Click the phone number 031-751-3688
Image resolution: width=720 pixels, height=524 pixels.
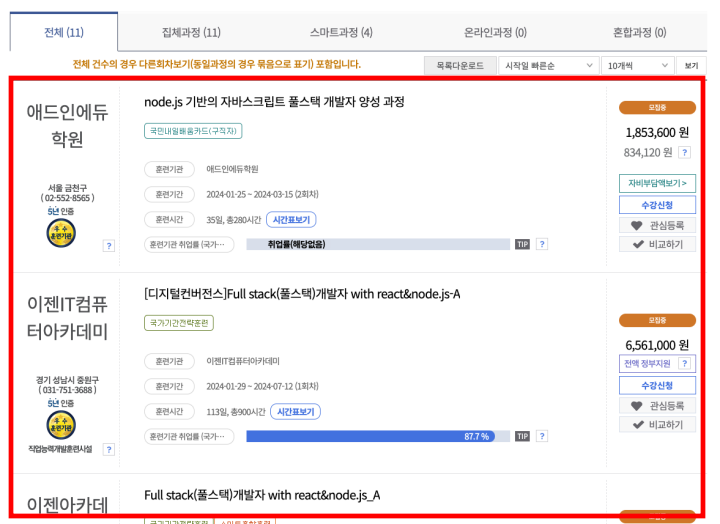pyautogui.click(x=68, y=390)
